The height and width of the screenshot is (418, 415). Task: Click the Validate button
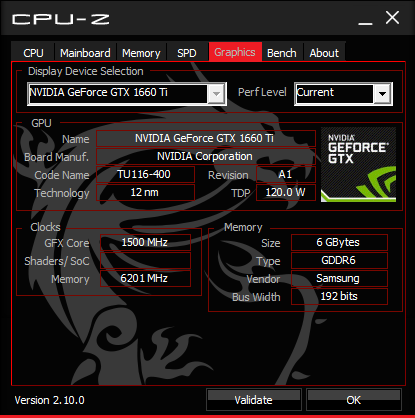tap(254, 399)
